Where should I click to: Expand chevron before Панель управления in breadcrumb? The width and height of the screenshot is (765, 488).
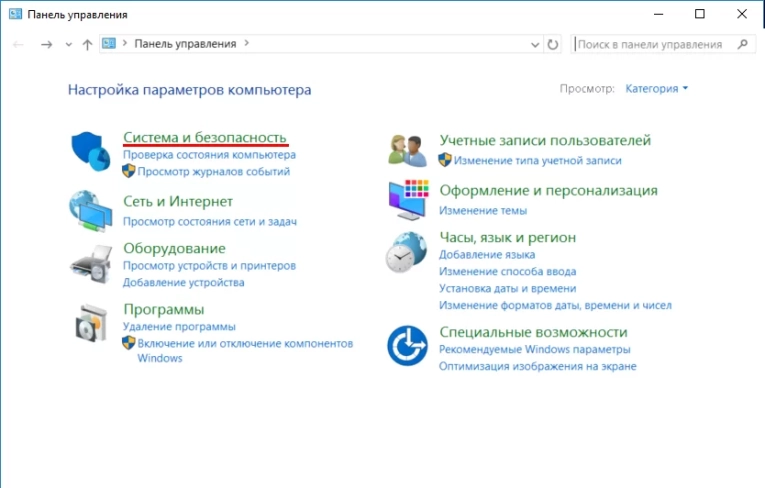coord(125,43)
